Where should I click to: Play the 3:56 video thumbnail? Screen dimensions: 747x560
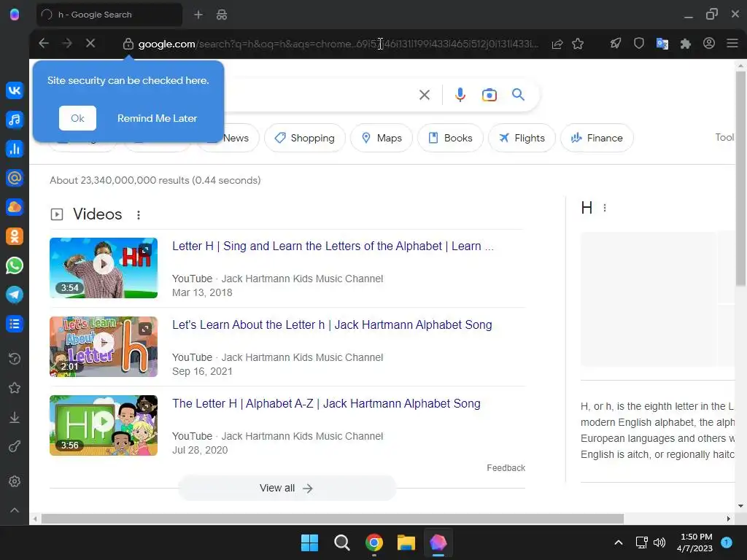point(104,425)
